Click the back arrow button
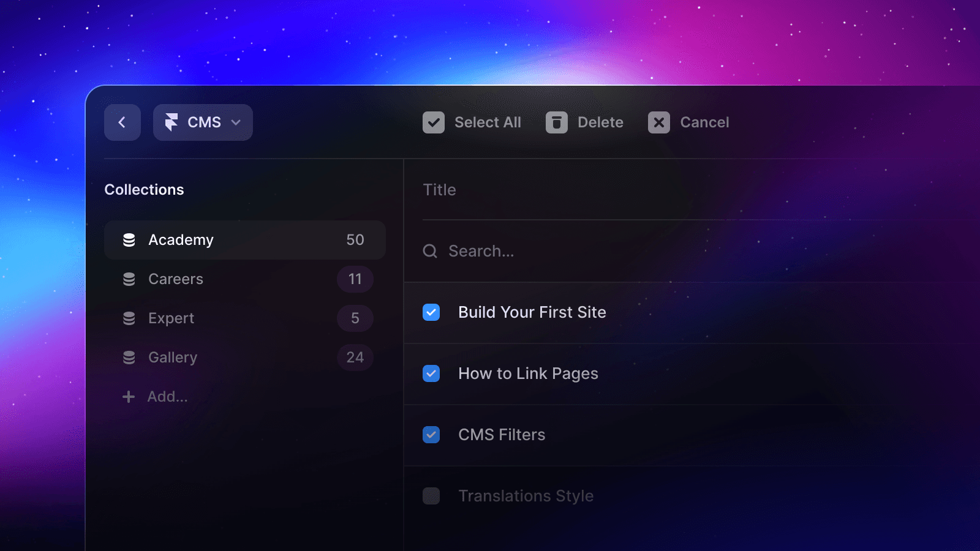 122,122
